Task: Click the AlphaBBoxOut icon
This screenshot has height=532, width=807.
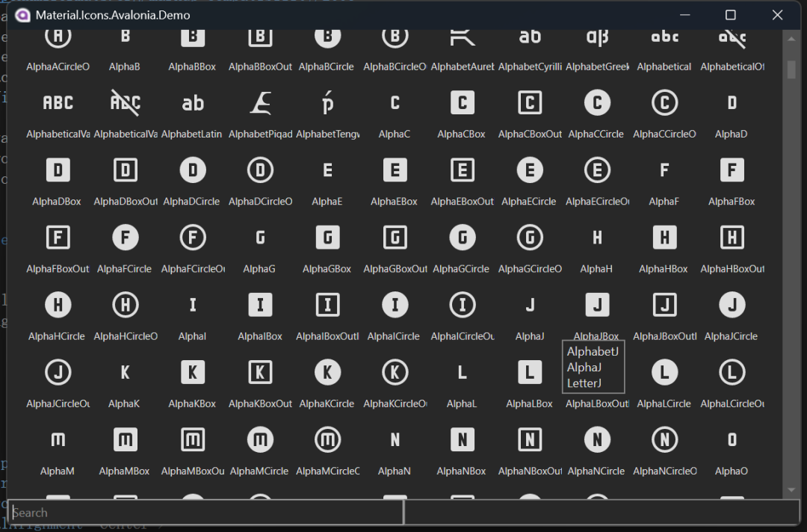Action: coord(260,35)
